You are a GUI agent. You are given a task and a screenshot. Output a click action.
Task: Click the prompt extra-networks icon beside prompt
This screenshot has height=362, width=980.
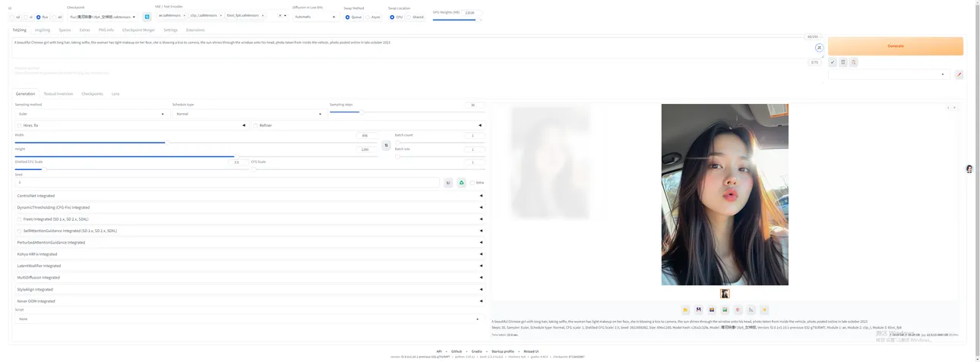[819, 48]
